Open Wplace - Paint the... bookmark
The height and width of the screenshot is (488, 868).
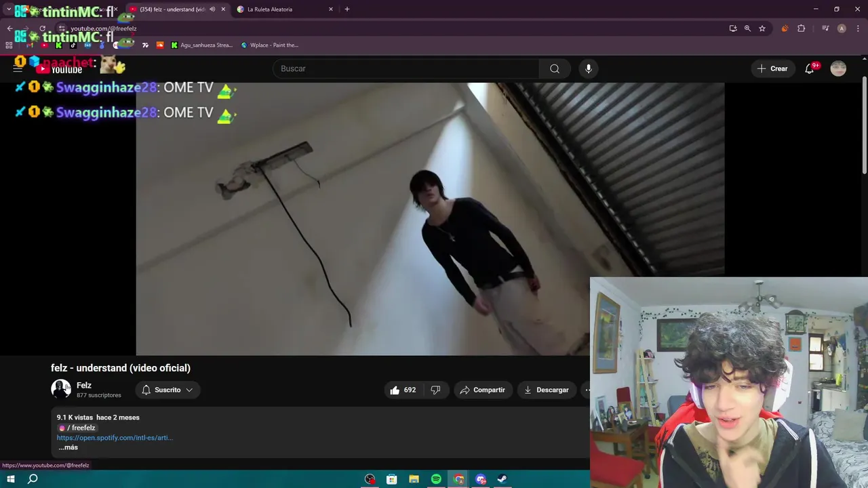point(269,45)
